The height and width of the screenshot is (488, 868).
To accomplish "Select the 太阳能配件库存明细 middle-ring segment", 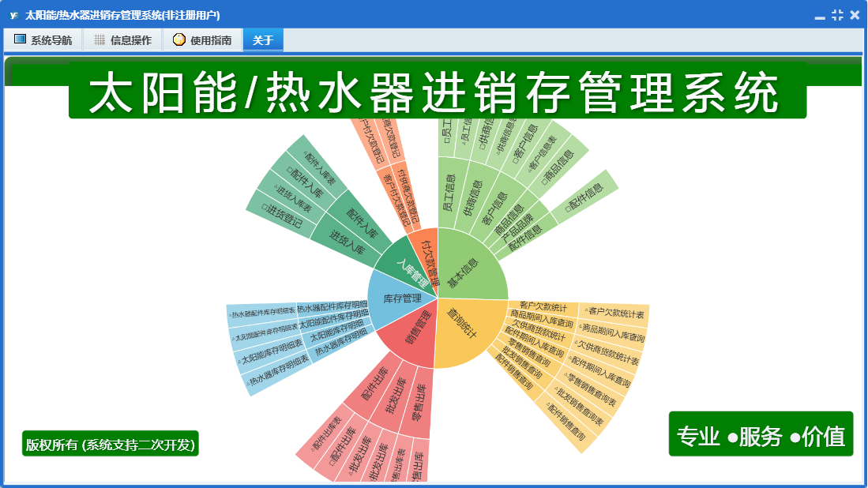I will point(334,319).
